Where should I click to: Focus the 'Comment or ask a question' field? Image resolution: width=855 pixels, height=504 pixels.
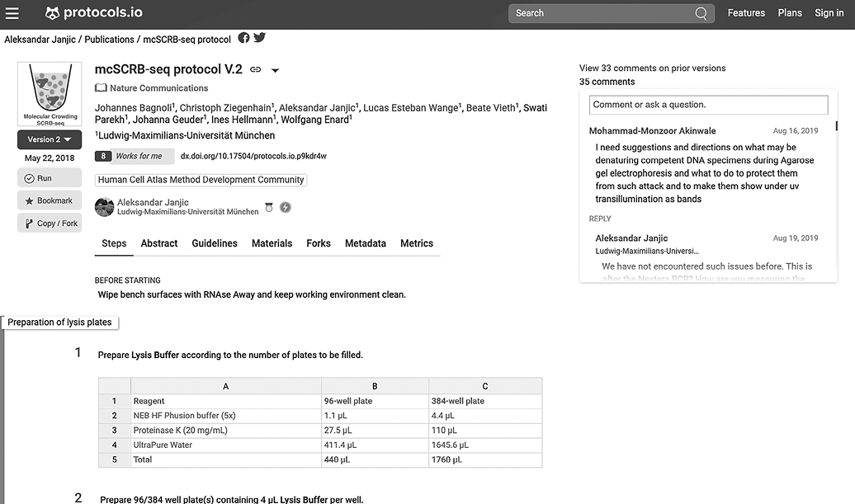[708, 105]
